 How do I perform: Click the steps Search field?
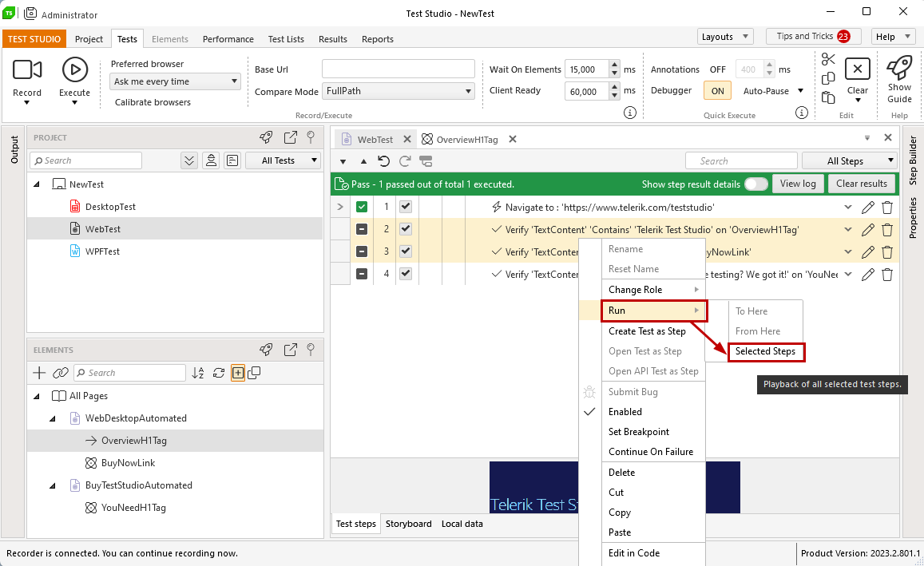point(741,160)
